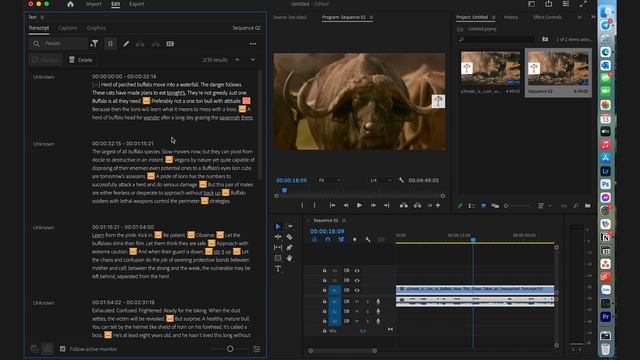Click the Extract button in program monitor
The height and width of the screenshot is (360, 640).
(x=417, y=205)
